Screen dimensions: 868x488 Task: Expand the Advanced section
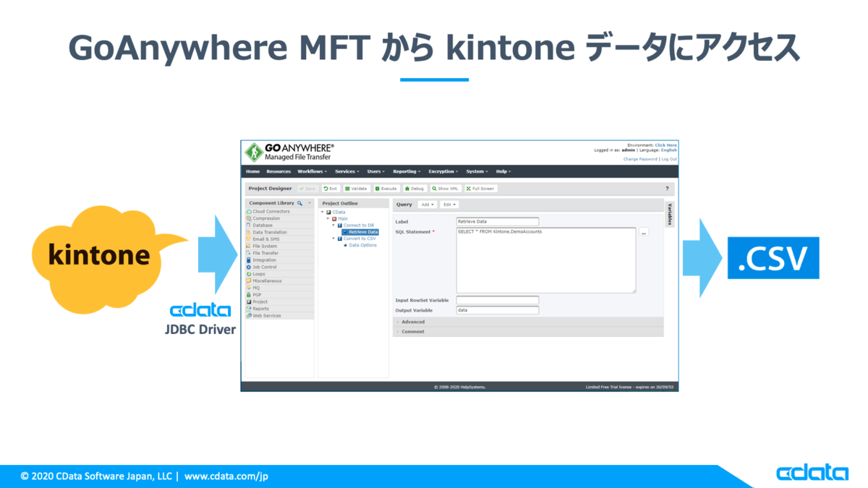[x=528, y=322]
